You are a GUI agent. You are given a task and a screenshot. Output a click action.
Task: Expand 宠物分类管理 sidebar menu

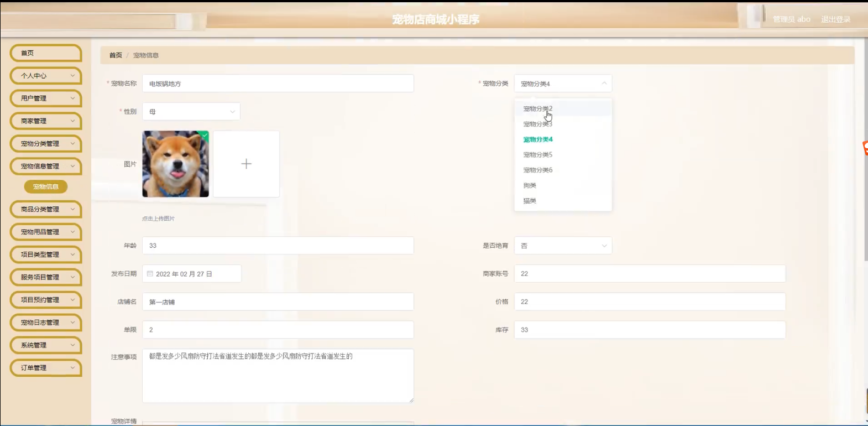click(46, 144)
